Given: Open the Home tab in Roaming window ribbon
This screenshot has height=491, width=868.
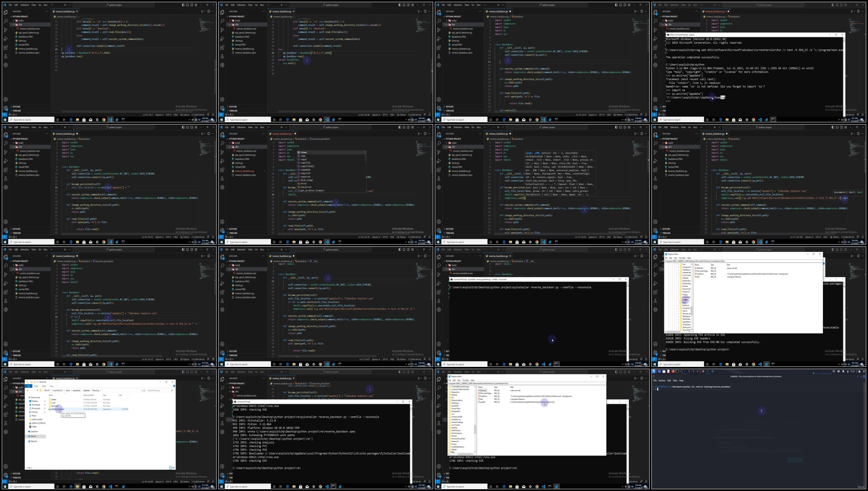Looking at the screenshot, I should pyautogui.click(x=36, y=386).
